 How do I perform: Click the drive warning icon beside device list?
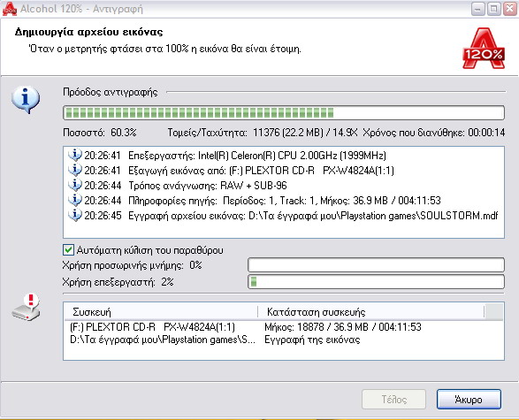[27, 307]
